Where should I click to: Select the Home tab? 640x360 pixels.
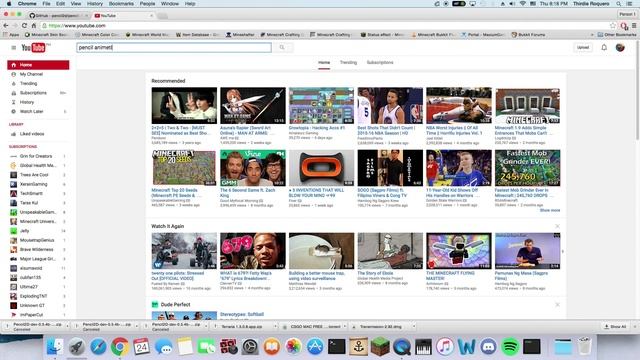point(324,62)
